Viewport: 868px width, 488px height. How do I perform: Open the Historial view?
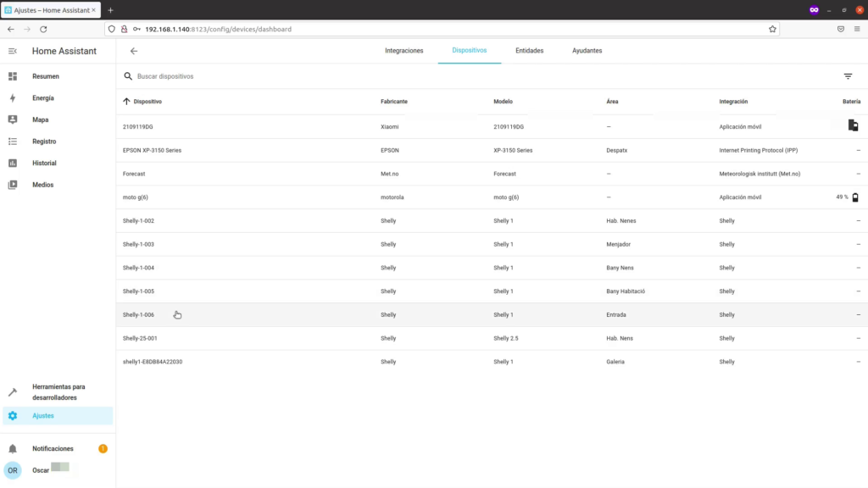[45, 163]
